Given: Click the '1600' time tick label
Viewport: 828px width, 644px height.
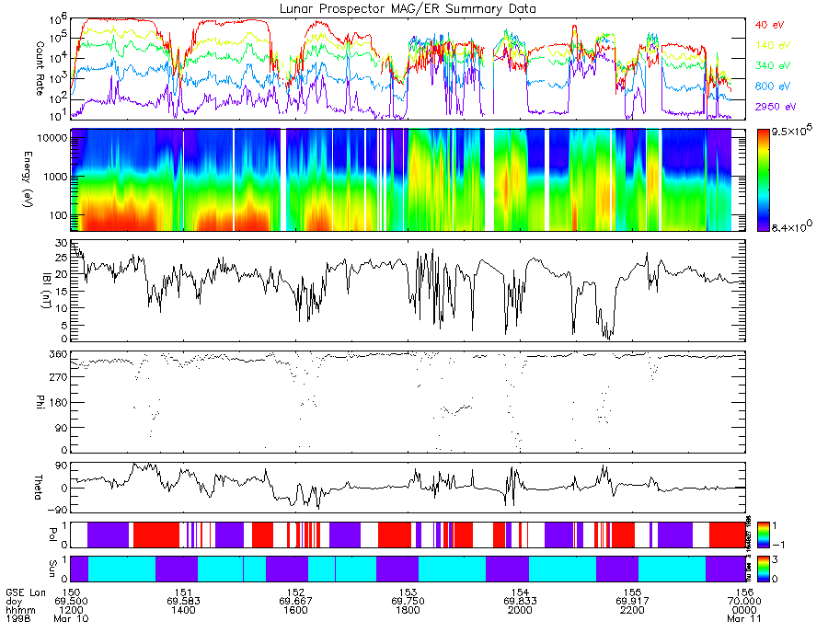Looking at the screenshot, I should tap(295, 610).
